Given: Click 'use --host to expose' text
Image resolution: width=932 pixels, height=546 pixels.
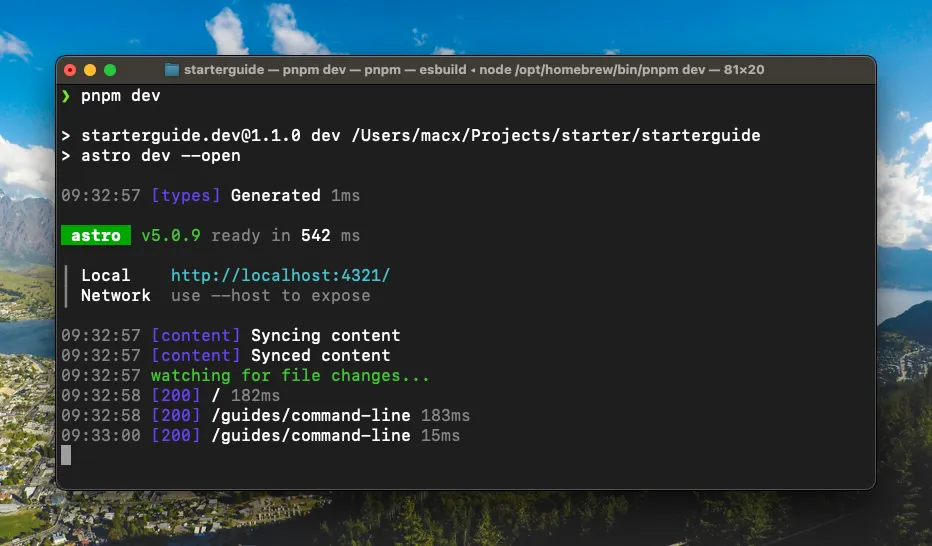Looking at the screenshot, I should (270, 296).
